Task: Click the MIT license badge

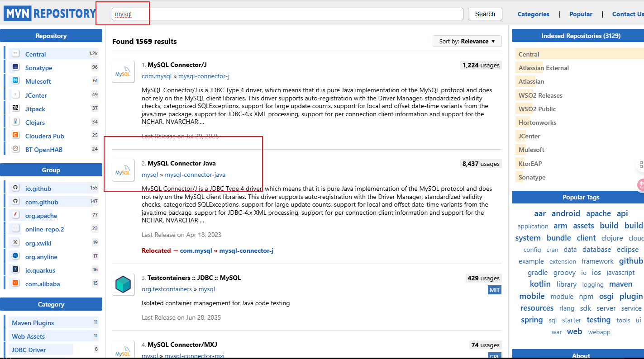Action: pyautogui.click(x=495, y=290)
